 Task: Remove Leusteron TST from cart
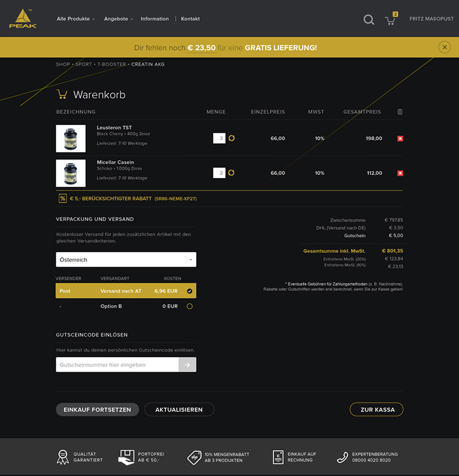[x=400, y=138]
